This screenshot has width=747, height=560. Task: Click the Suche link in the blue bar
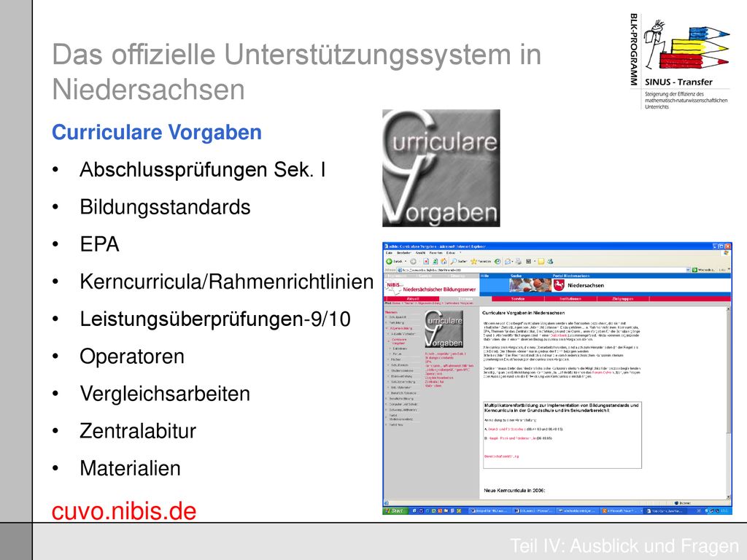(x=516, y=276)
